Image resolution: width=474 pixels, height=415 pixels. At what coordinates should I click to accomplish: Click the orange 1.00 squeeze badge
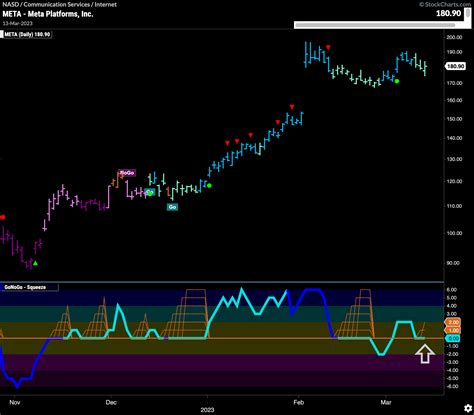[x=453, y=330]
